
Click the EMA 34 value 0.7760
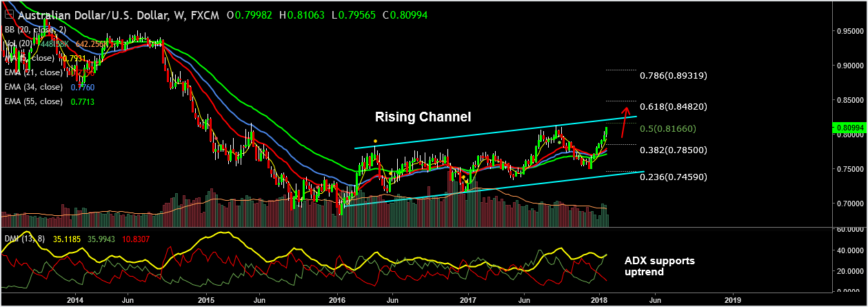83,87
